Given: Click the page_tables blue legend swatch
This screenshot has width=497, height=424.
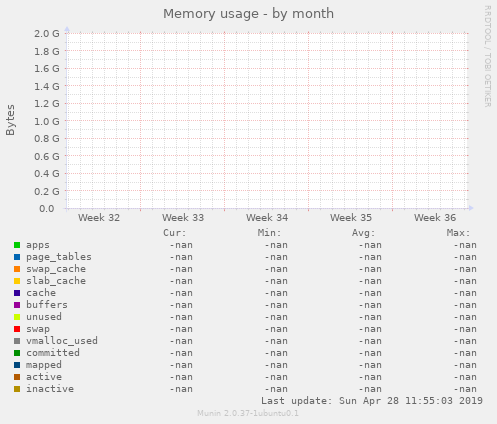Looking at the screenshot, I should [17, 257].
